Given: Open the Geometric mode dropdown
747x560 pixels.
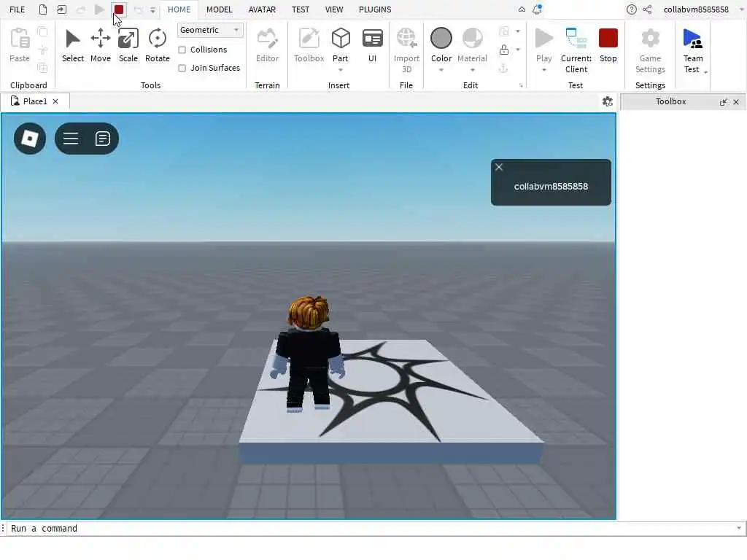Looking at the screenshot, I should point(209,30).
